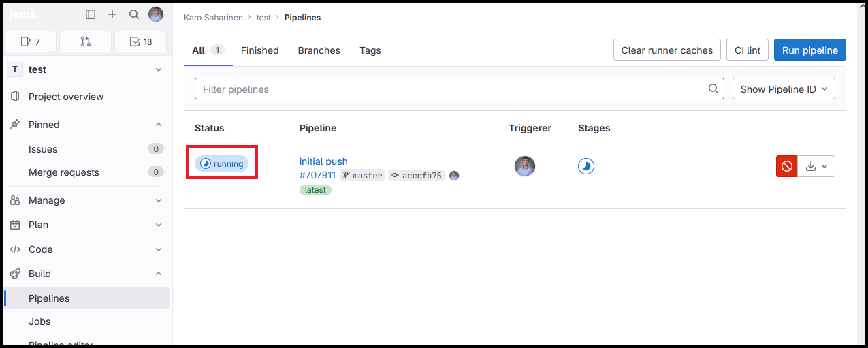
Task: Open the assigned issues counter showing 7
Action: tap(30, 42)
